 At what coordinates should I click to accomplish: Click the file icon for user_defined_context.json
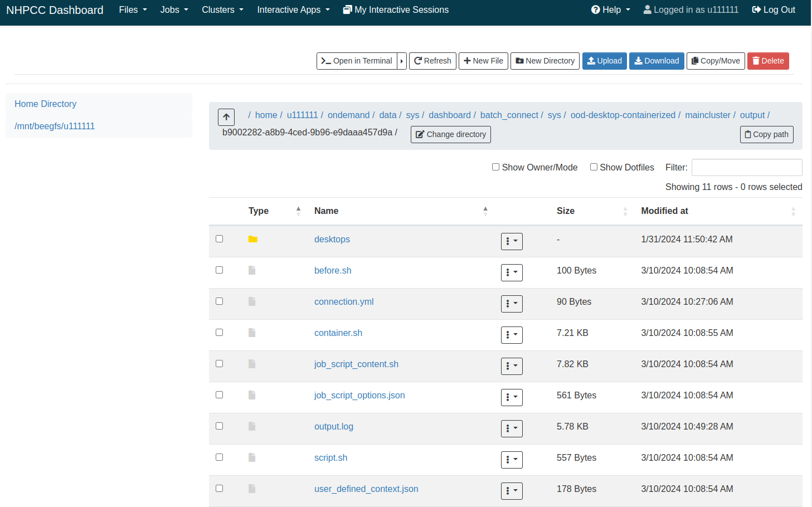252,489
